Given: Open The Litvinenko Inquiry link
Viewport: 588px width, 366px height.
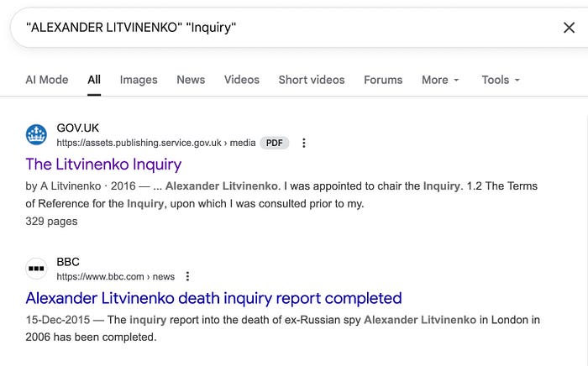Looking at the screenshot, I should (103, 165).
